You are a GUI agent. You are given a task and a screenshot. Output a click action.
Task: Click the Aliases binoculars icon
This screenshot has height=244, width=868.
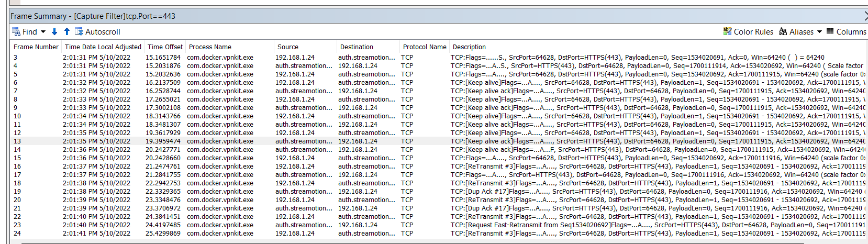[x=783, y=32]
